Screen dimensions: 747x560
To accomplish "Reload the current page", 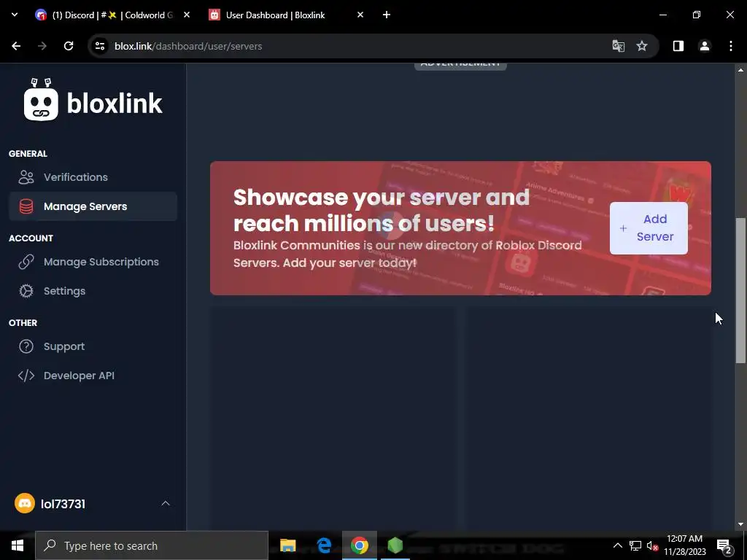I will 69,46.
